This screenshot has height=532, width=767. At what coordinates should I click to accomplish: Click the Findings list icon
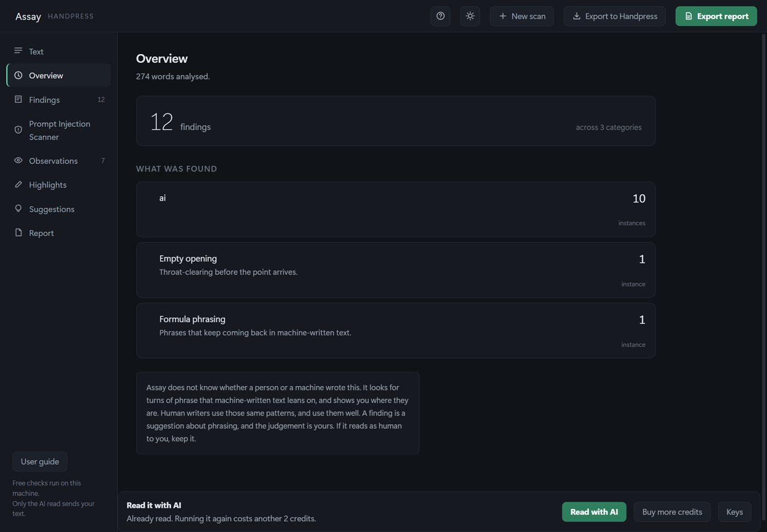(x=18, y=100)
